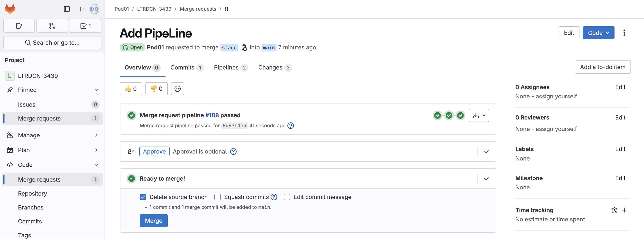
Task: Add an emoji reaction smiley icon
Action: 178,89
